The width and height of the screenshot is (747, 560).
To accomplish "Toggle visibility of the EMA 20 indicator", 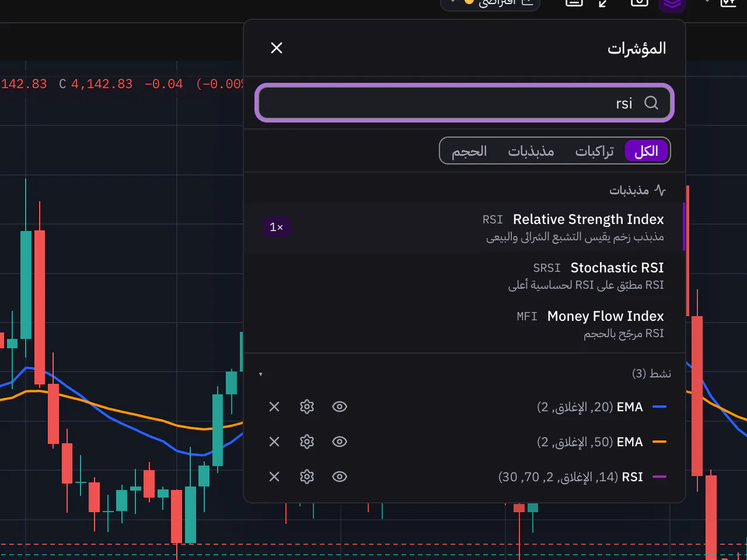I will [x=340, y=407].
